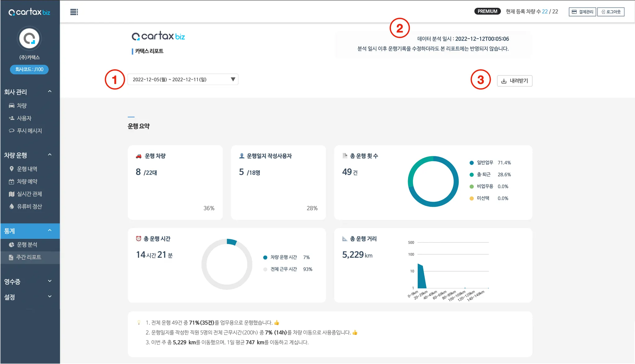The image size is (635, 364).
Task: Click the user icon next to 사용자
Action: [11, 118]
